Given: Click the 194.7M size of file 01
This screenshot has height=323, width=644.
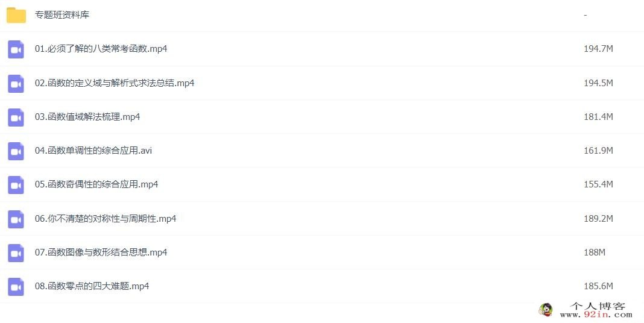Looking at the screenshot, I should 598,49.
